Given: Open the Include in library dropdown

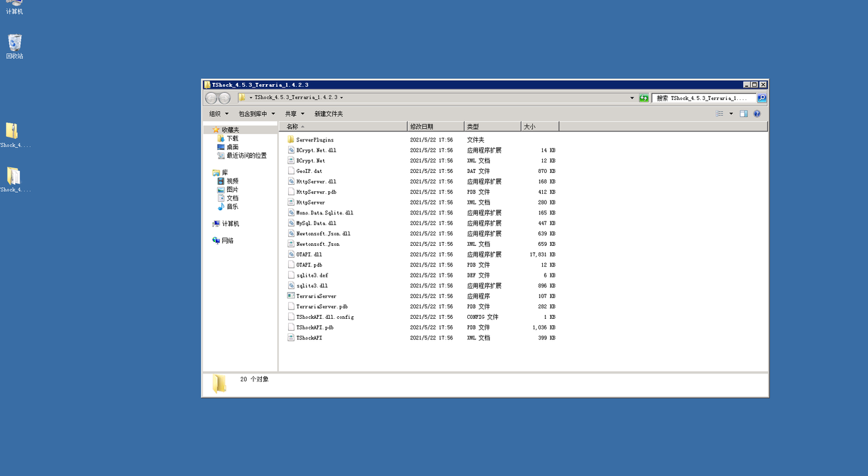Looking at the screenshot, I should [x=257, y=114].
